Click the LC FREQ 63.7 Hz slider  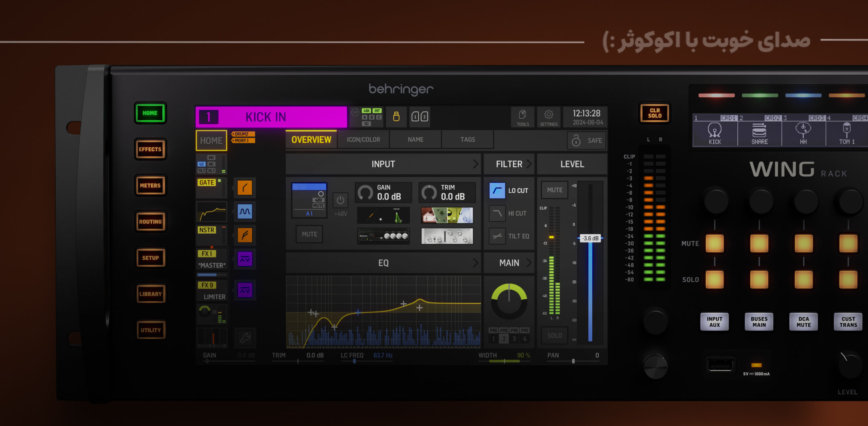tap(366, 357)
